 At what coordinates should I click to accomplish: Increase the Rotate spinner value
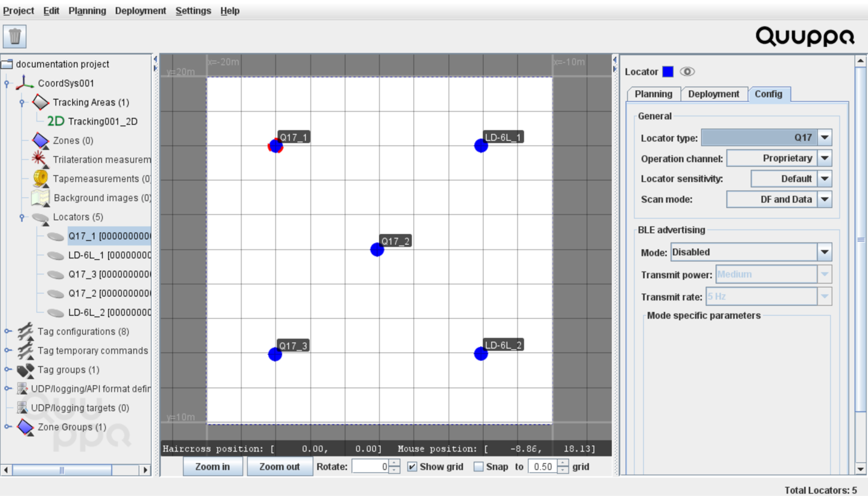[394, 463]
